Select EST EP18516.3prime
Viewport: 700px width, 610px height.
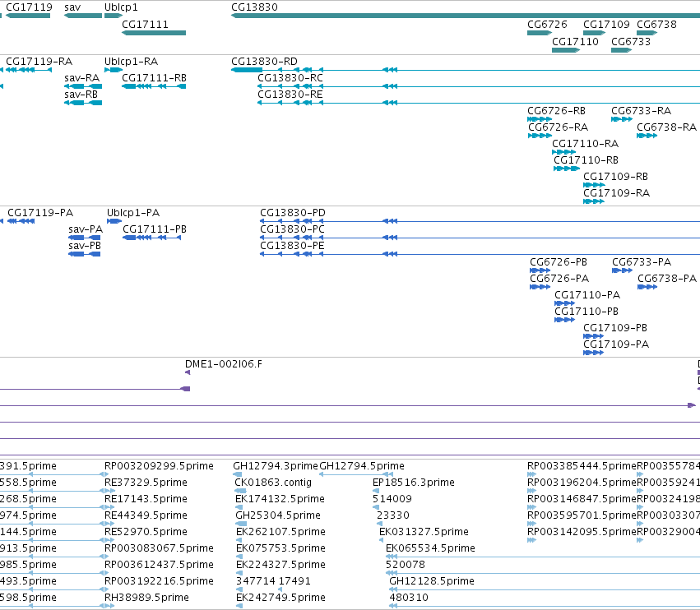[x=414, y=483]
